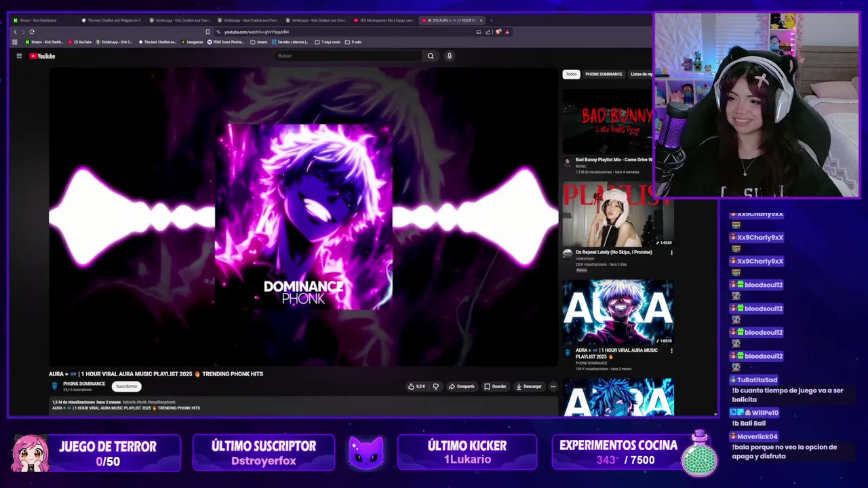
Task: Like the video with thumbs up
Action: (416, 386)
